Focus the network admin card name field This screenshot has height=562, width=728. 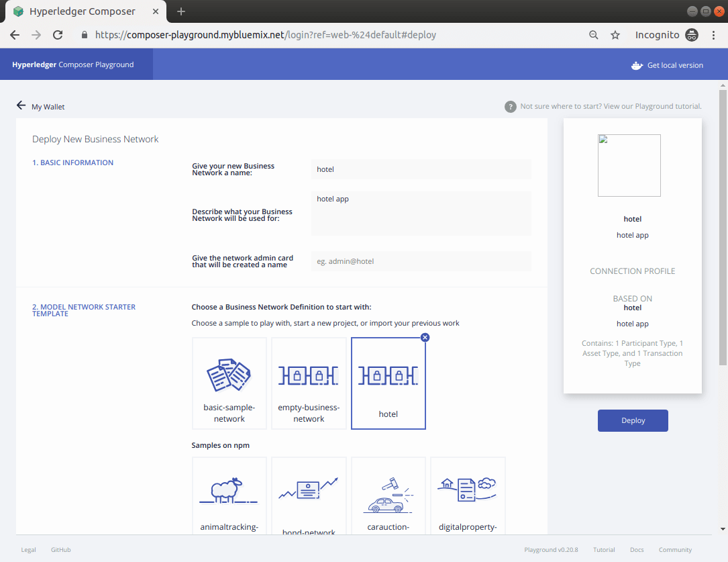(x=421, y=261)
